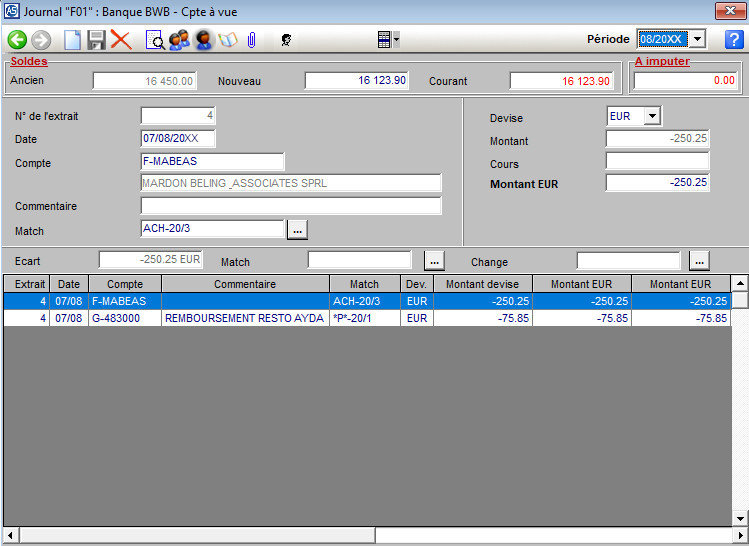Open the calculator grid dropdown in toolbar
This screenshot has width=749, height=546.
(x=388, y=40)
